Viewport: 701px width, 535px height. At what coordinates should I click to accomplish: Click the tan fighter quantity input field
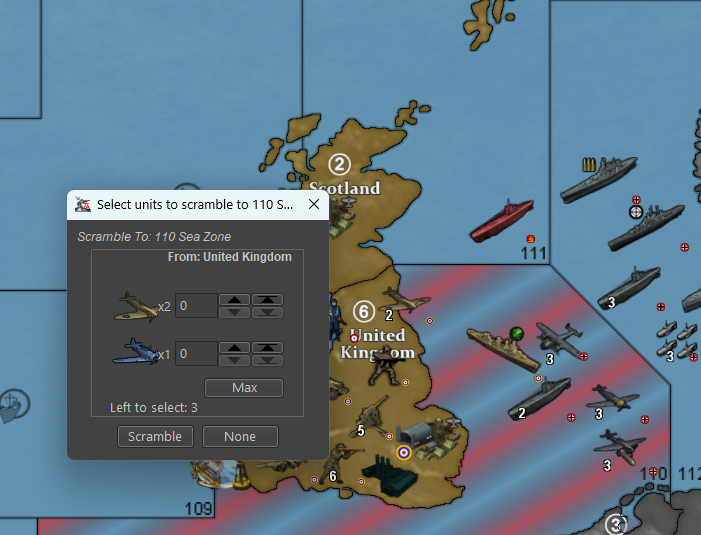[x=195, y=305]
